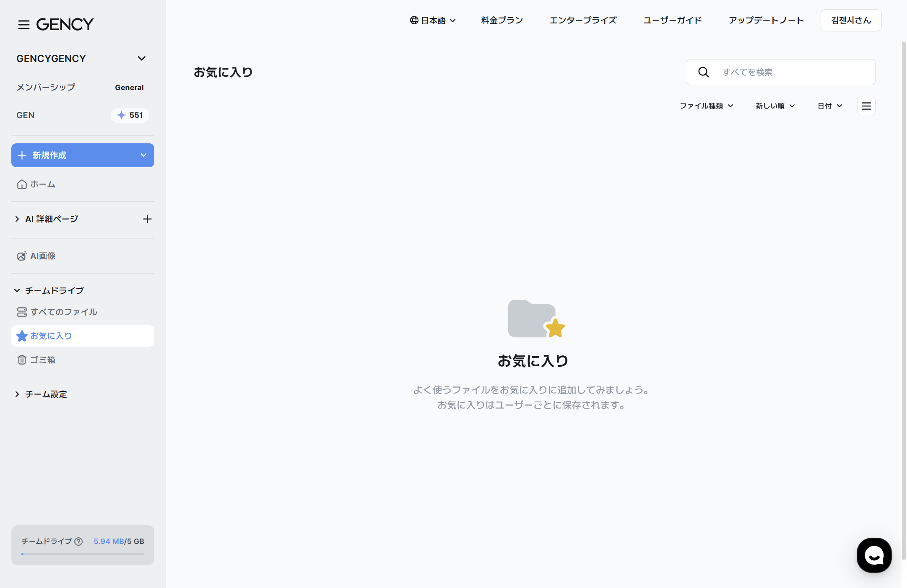Click the plus icon beside AI 詳細ページ

(x=147, y=219)
